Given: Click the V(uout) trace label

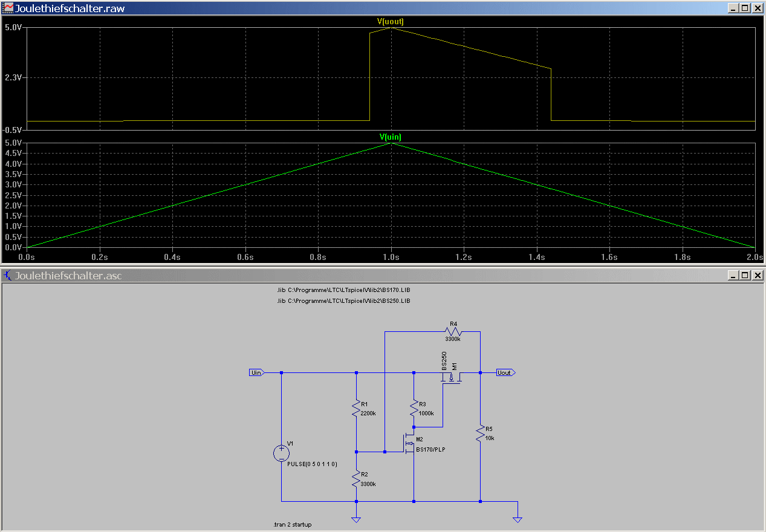Looking at the screenshot, I should coord(391,22).
